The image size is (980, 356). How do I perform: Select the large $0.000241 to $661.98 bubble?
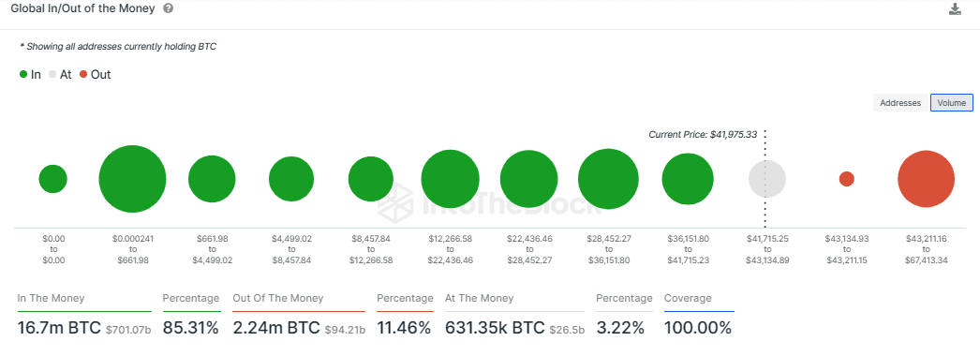click(x=132, y=179)
